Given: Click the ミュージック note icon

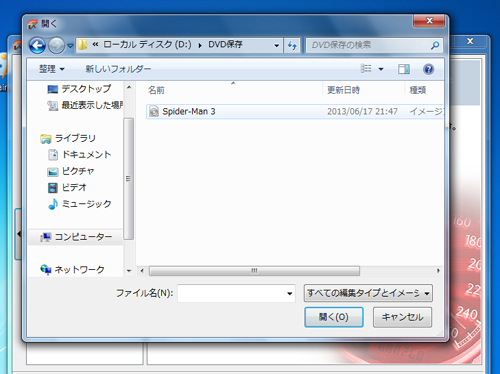Looking at the screenshot, I should click(x=53, y=204).
